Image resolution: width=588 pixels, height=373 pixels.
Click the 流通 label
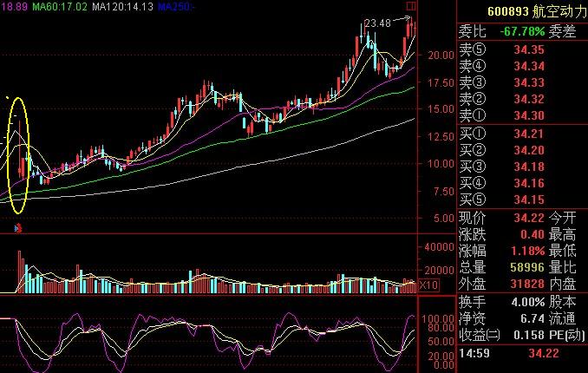click(x=562, y=318)
